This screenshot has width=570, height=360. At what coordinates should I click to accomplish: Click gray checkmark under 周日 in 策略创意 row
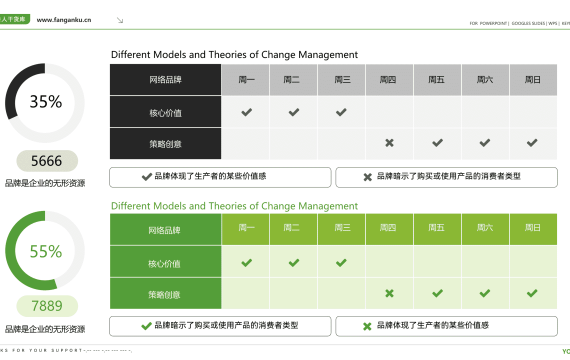click(532, 143)
